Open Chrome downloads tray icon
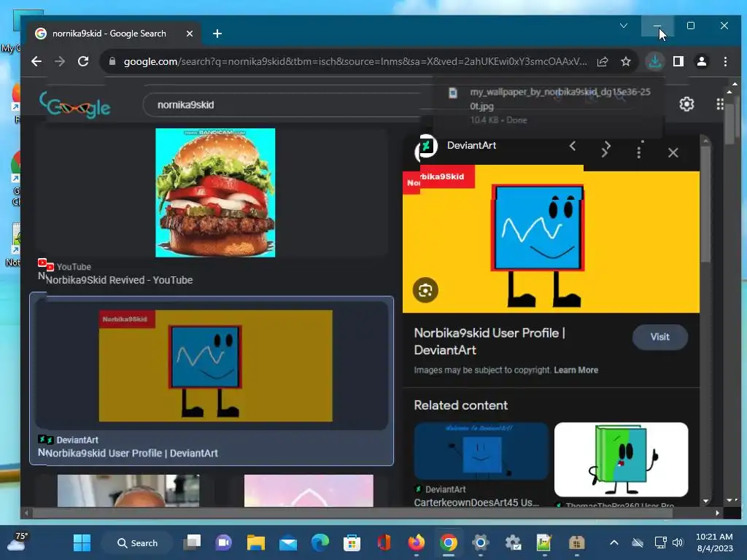The image size is (747, 560). coord(655,61)
